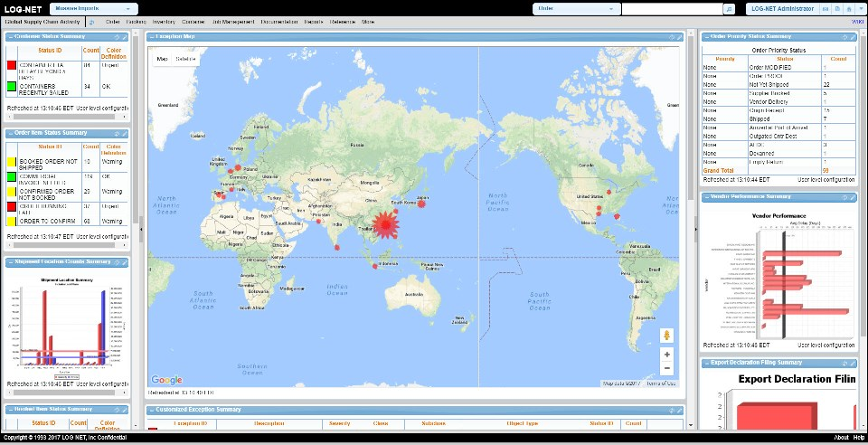Viewport: 868px width, 445px height.
Task: Refresh the Vendor Performance Summary panel
Action: pos(845,197)
